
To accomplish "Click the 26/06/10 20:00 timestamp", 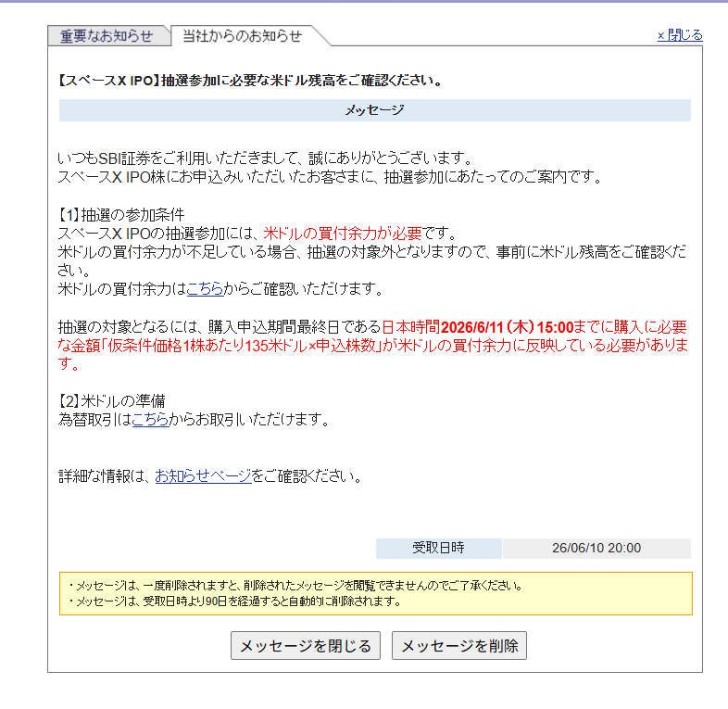I will tap(596, 549).
